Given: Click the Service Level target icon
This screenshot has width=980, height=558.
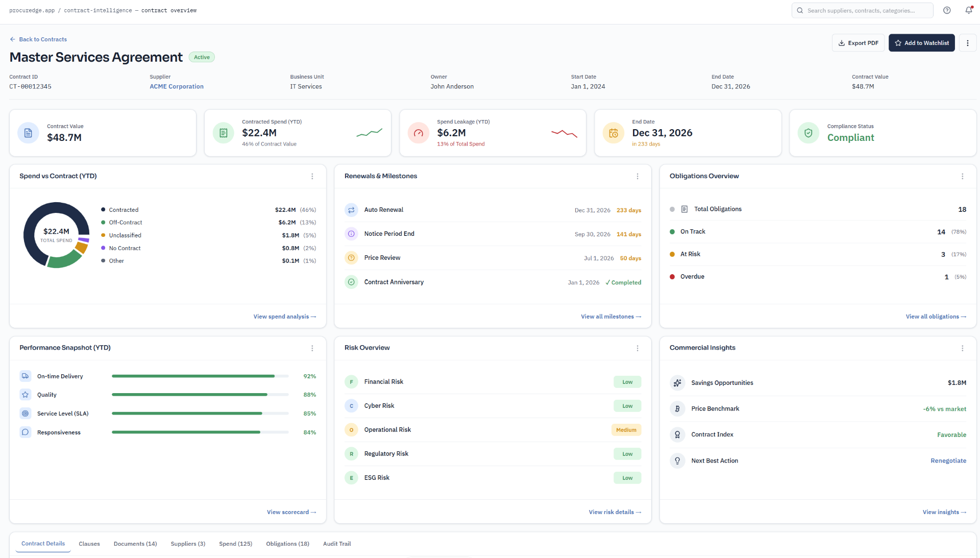Looking at the screenshot, I should [x=25, y=414].
